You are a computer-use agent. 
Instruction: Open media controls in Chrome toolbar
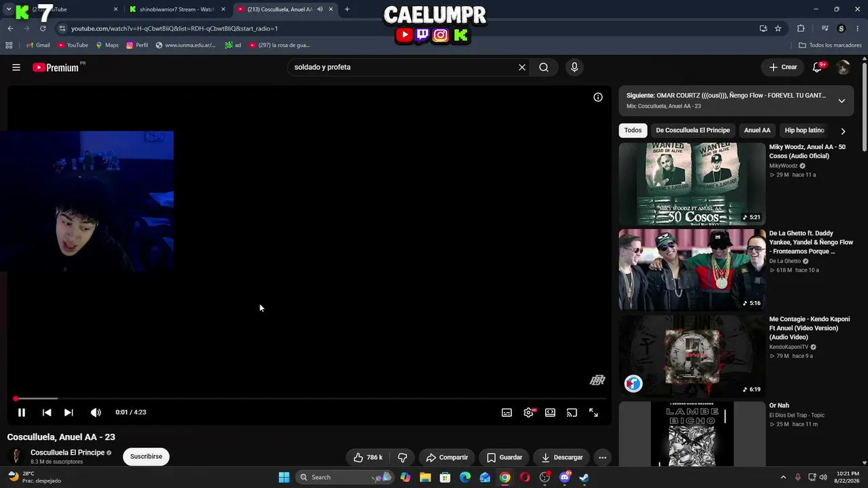point(825,28)
